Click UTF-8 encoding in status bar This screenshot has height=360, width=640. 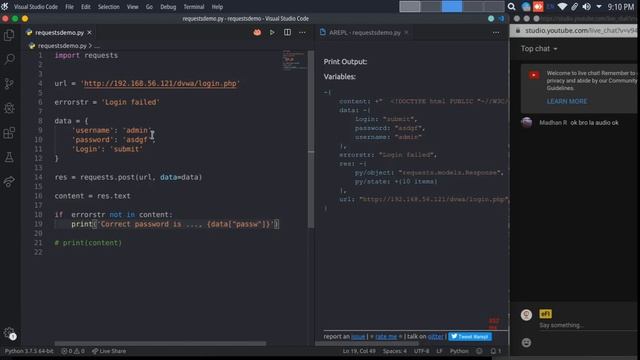tap(421, 351)
